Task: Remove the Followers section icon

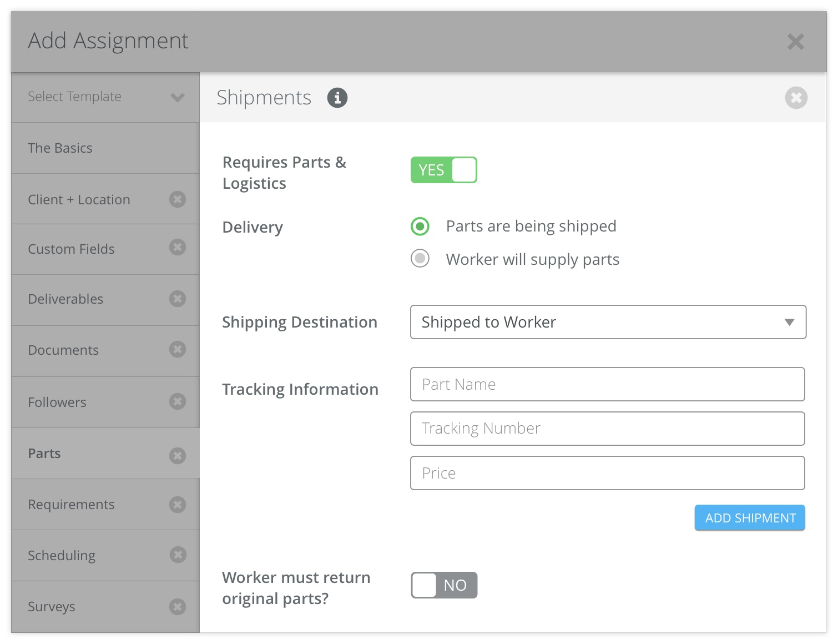Action: (x=178, y=401)
